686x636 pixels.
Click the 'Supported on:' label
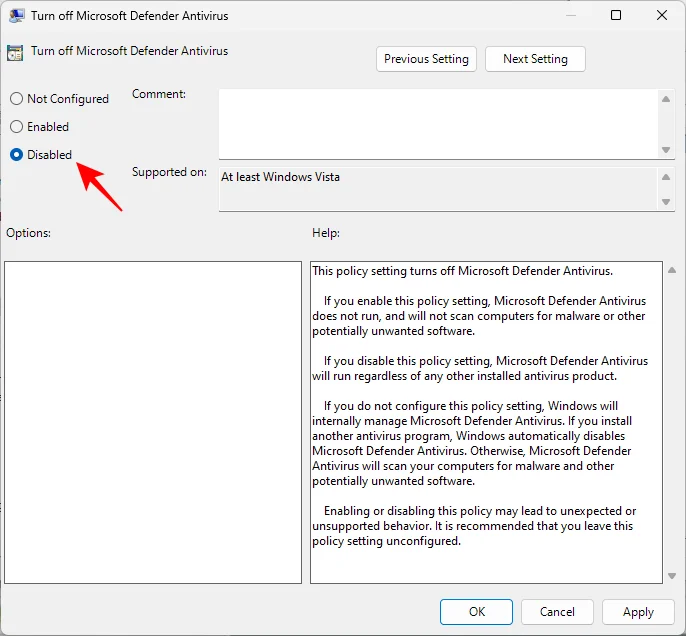(169, 172)
